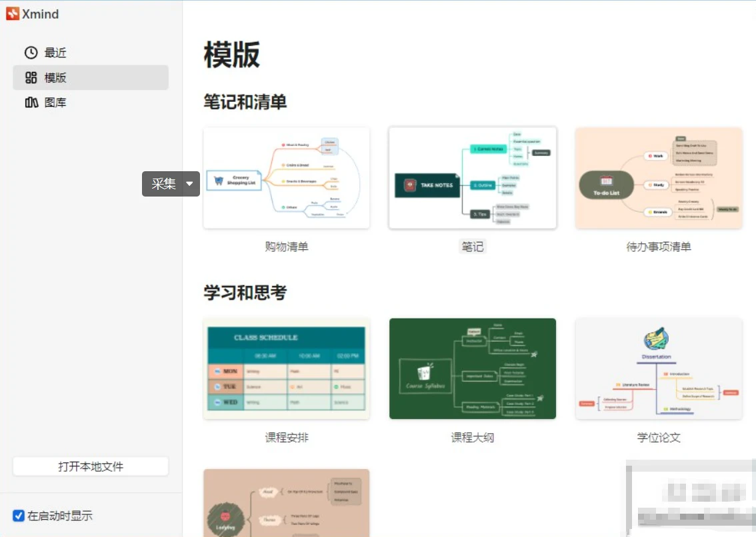Uncheck the 在启动时显示 checkbox
This screenshot has height=537, width=756.
[18, 515]
